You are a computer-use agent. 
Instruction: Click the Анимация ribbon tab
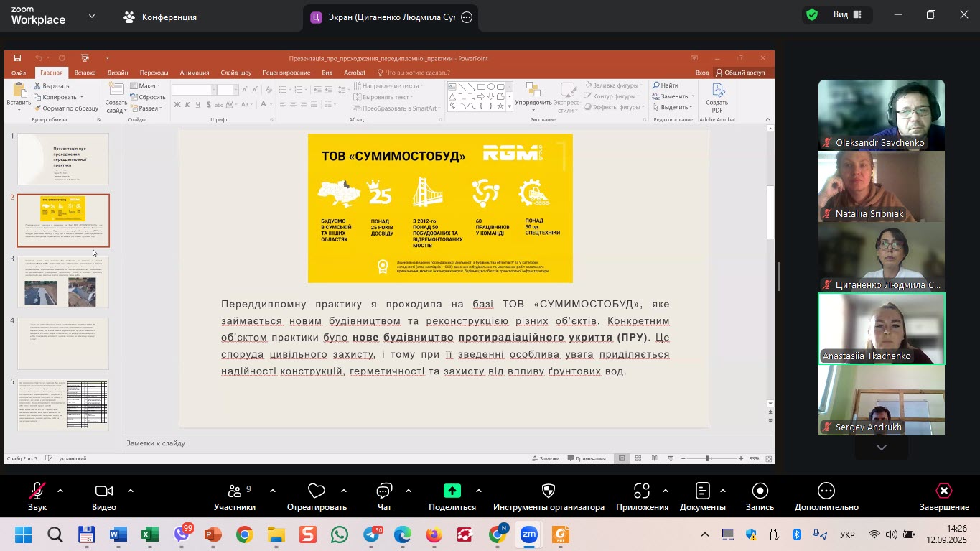(x=195, y=73)
